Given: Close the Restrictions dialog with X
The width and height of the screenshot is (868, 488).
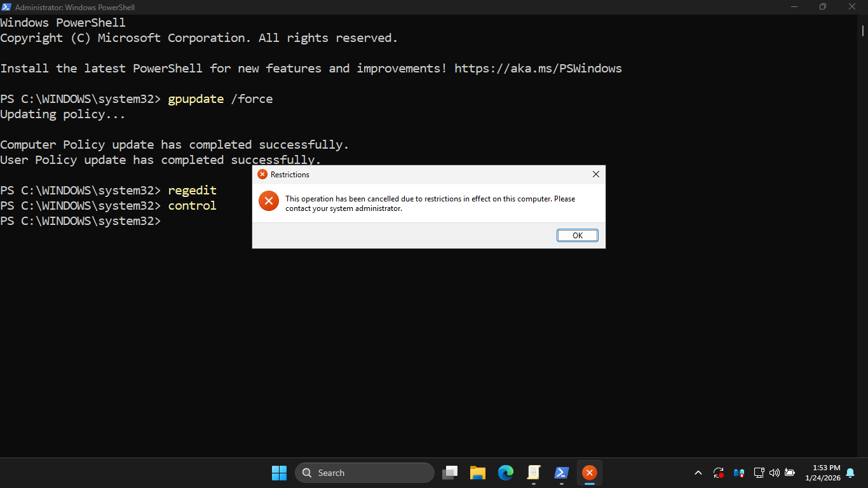Looking at the screenshot, I should (595, 174).
